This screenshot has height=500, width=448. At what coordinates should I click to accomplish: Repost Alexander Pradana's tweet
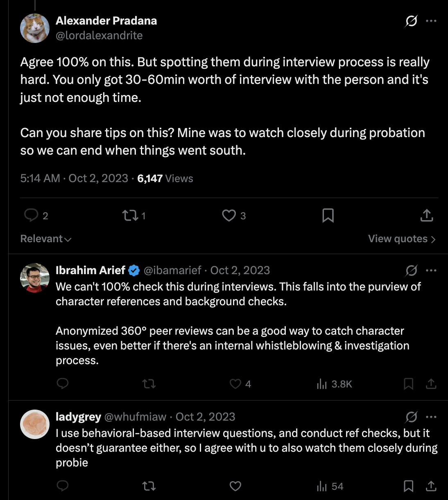(x=130, y=215)
